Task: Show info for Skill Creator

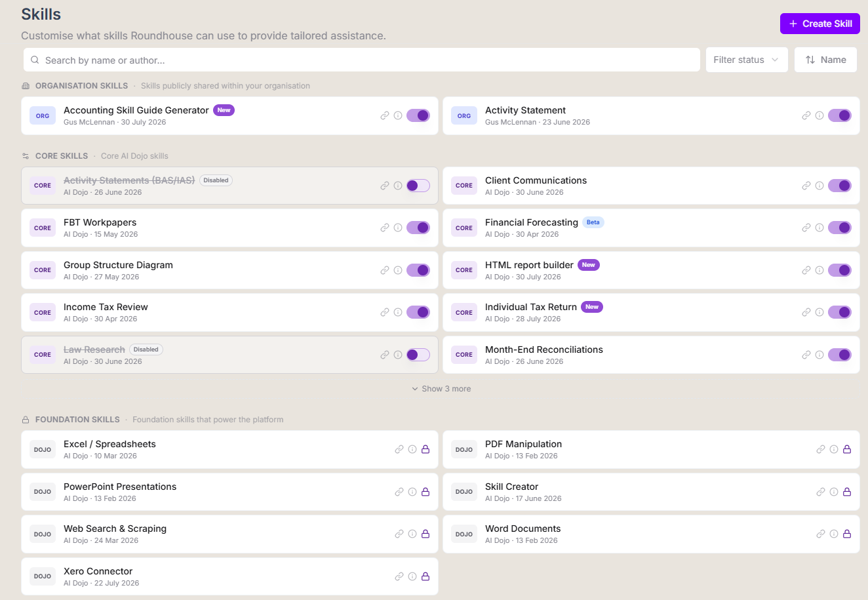Action: 834,492
